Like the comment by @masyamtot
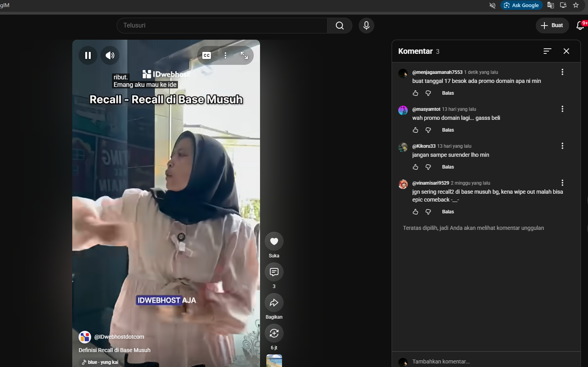 [x=416, y=130]
